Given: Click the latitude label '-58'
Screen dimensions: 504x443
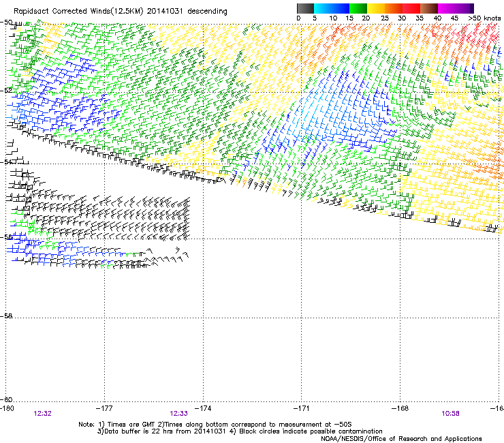Looking at the screenshot, I should 6,316.
